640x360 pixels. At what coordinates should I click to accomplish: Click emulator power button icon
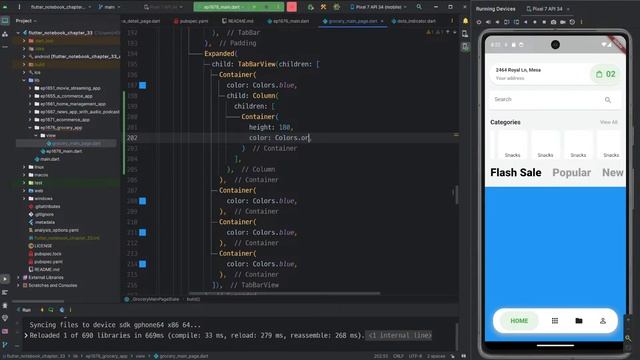[479, 22]
